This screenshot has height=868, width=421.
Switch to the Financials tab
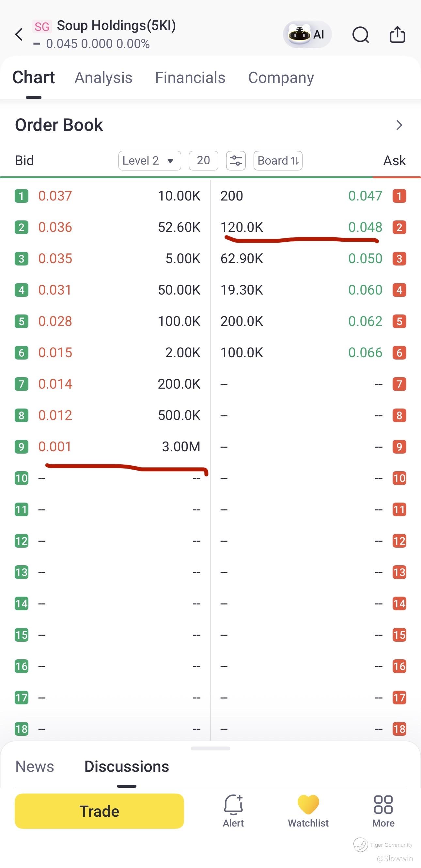click(x=190, y=77)
